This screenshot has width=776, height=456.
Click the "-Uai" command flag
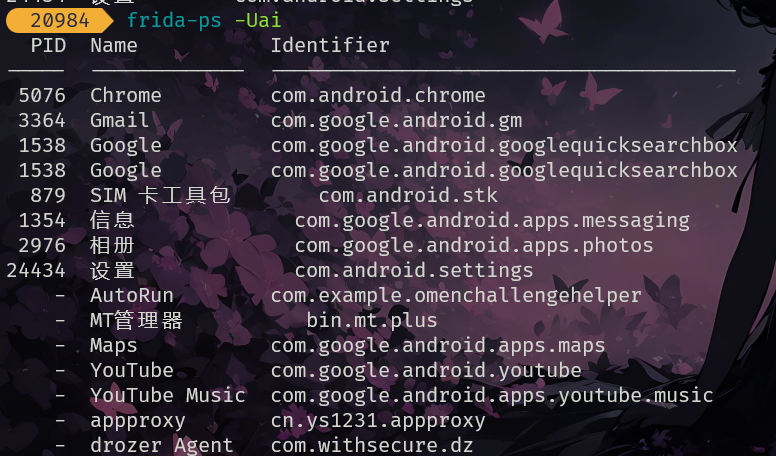pyautogui.click(x=258, y=21)
